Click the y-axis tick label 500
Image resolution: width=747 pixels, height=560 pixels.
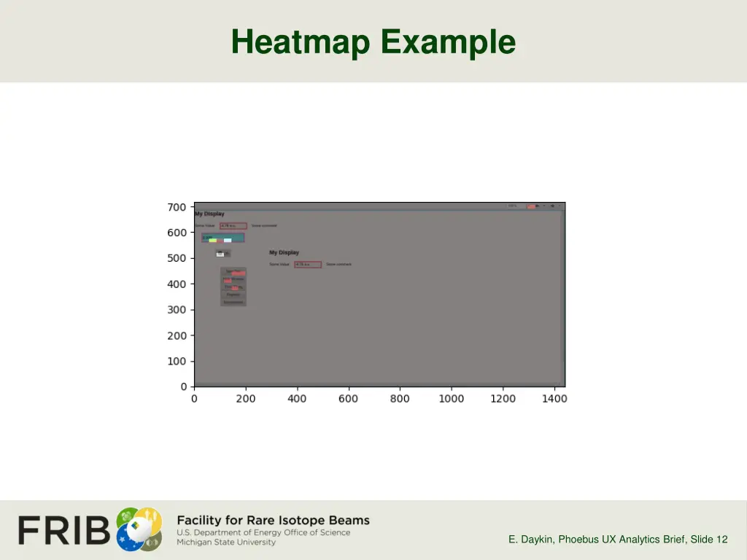click(x=177, y=258)
